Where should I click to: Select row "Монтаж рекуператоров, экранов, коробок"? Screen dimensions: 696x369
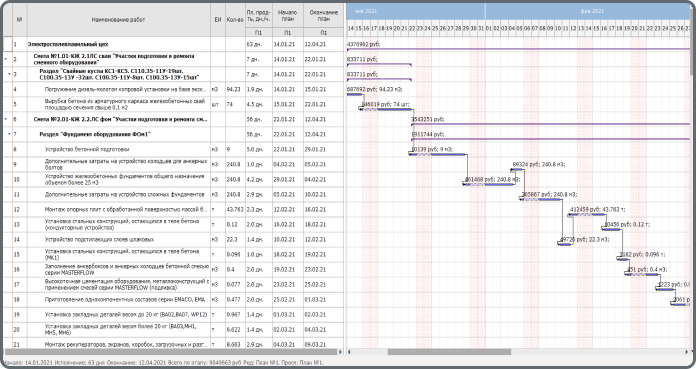coord(173,344)
